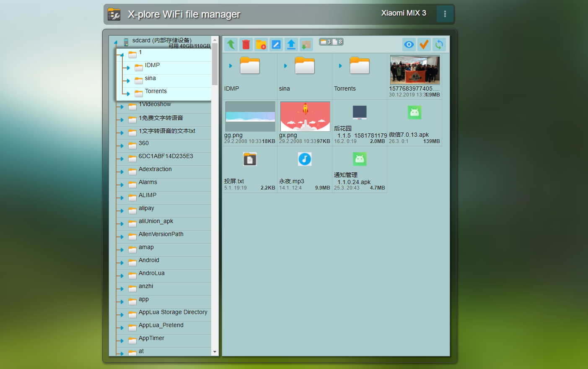The image size is (588, 369).
Task: Click the Xiaomi MIX 3 device name
Action: pyautogui.click(x=404, y=13)
